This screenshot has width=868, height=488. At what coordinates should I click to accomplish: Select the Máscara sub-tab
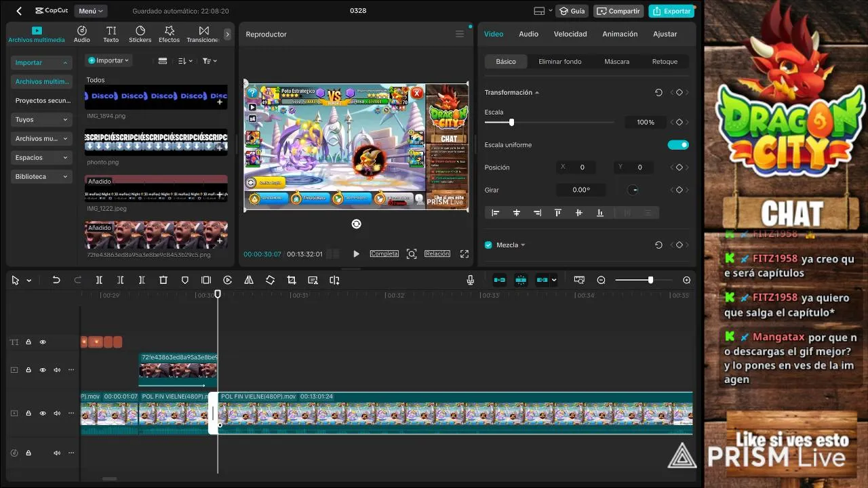[x=617, y=62]
